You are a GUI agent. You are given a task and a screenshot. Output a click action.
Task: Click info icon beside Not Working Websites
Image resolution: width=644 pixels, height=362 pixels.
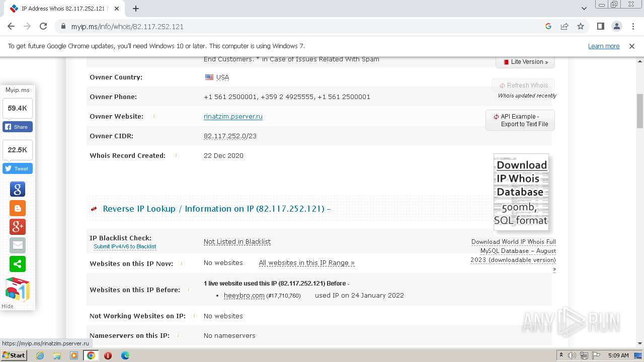(x=194, y=316)
